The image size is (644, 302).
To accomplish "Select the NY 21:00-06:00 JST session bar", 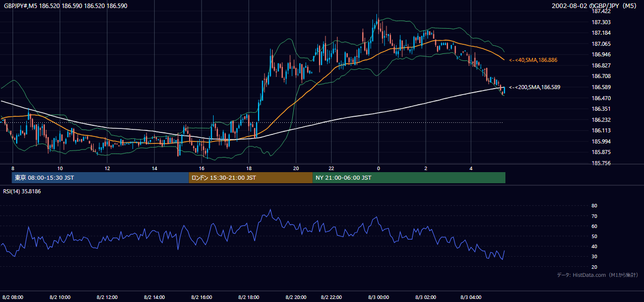I will [x=409, y=178].
